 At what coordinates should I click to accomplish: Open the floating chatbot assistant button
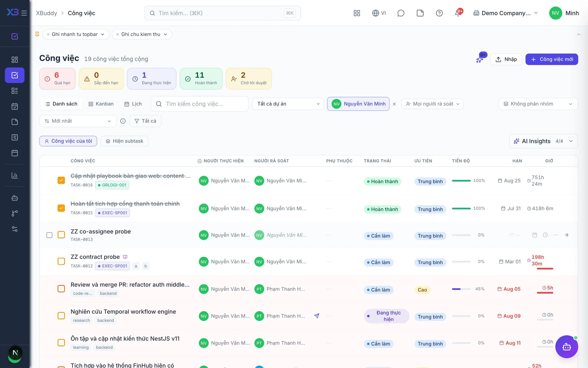click(x=566, y=347)
